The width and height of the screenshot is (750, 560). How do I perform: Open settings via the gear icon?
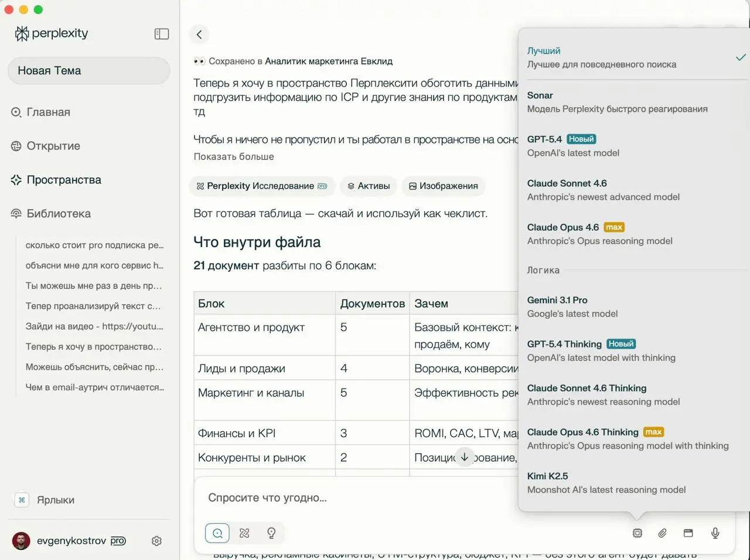pyautogui.click(x=156, y=541)
